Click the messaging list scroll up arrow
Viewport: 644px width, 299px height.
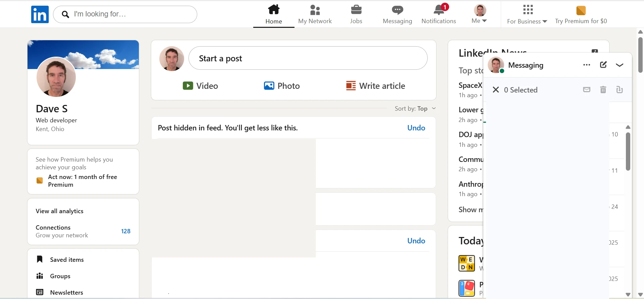pos(628,127)
